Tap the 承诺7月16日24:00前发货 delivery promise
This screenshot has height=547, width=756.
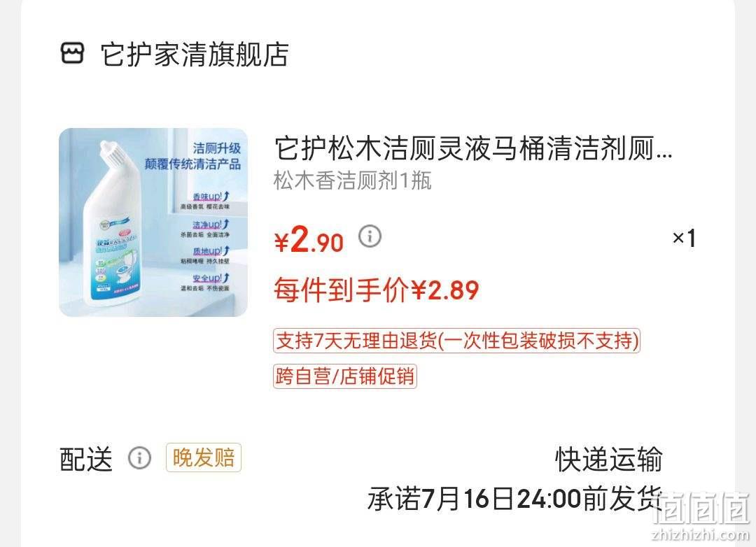(x=514, y=498)
